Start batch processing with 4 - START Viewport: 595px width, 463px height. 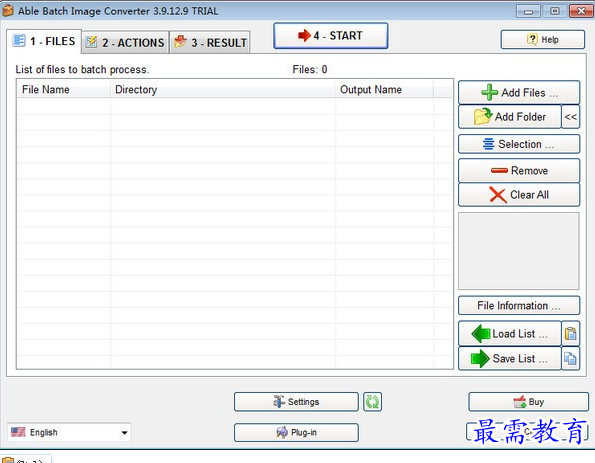(331, 36)
